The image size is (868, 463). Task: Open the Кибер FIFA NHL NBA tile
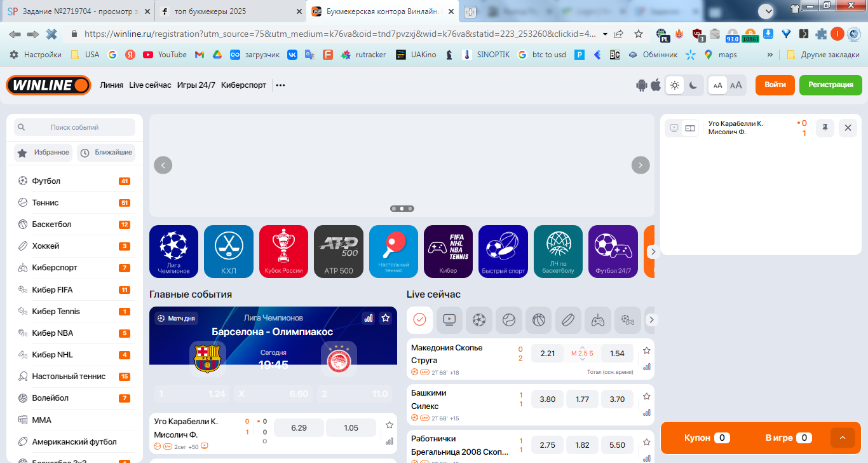[x=448, y=252]
